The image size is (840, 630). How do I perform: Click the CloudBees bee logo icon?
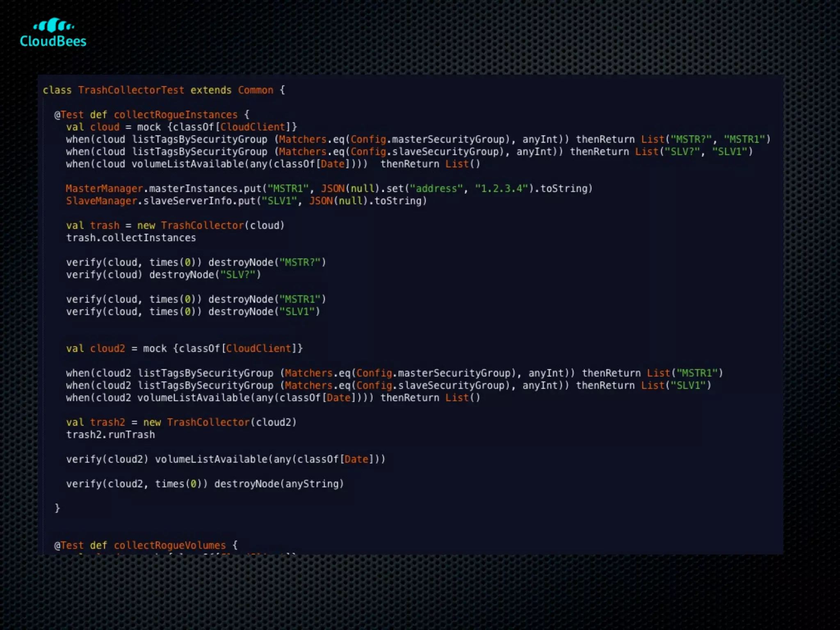(53, 25)
